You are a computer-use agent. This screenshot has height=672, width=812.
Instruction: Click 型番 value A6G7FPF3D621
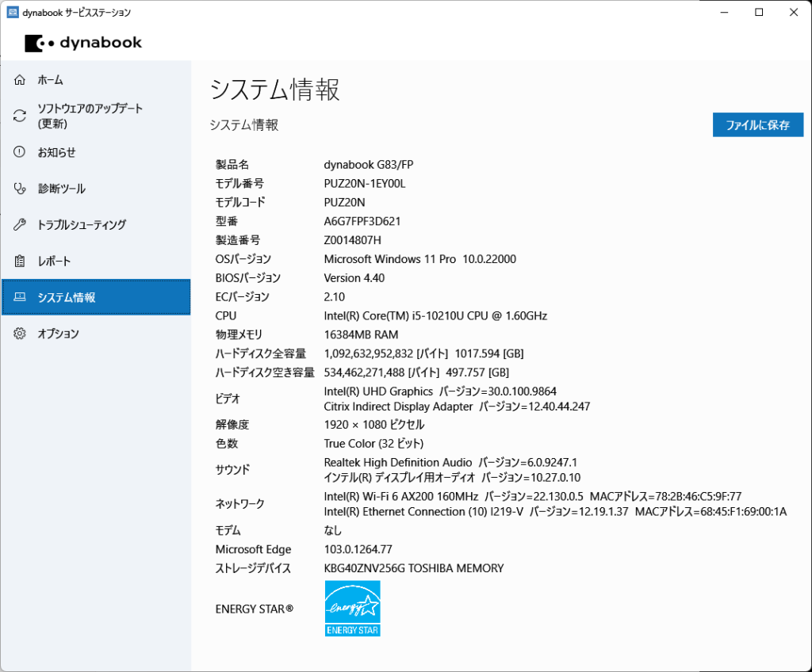tap(362, 222)
